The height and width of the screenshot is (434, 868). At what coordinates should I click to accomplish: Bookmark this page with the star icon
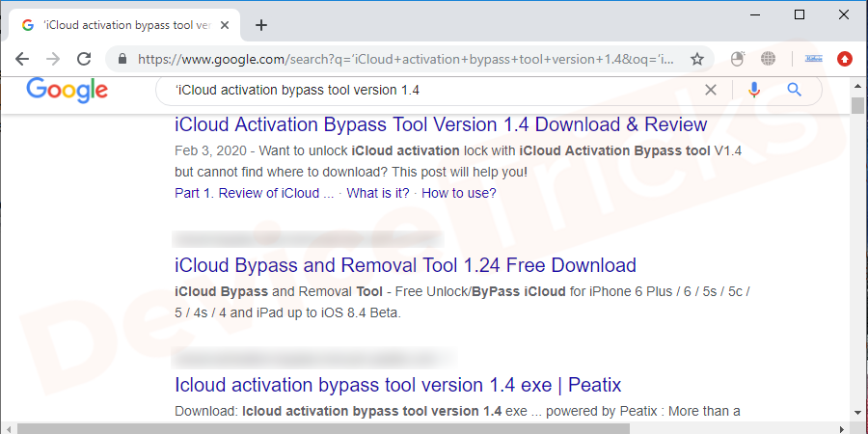click(x=697, y=59)
